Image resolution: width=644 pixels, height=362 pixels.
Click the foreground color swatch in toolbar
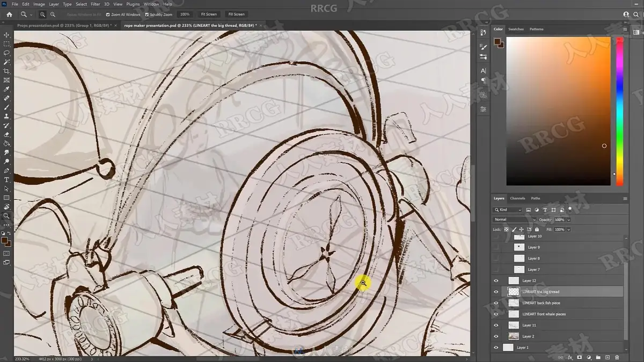tap(5, 241)
